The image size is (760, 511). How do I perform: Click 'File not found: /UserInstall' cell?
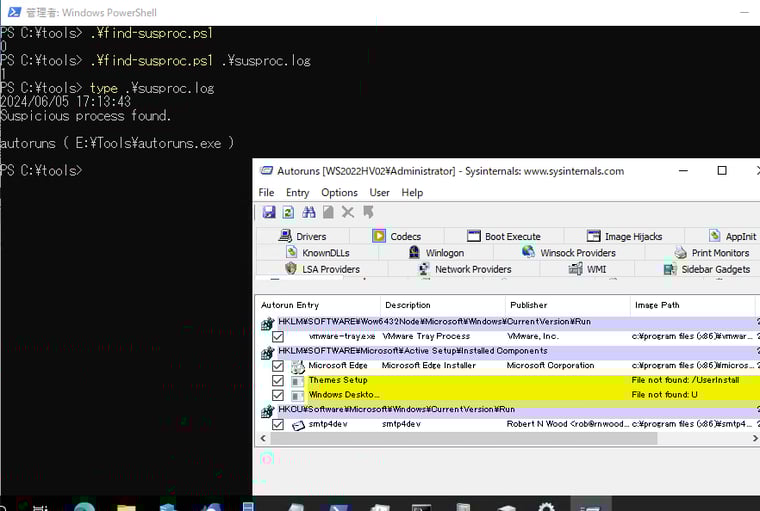point(685,380)
